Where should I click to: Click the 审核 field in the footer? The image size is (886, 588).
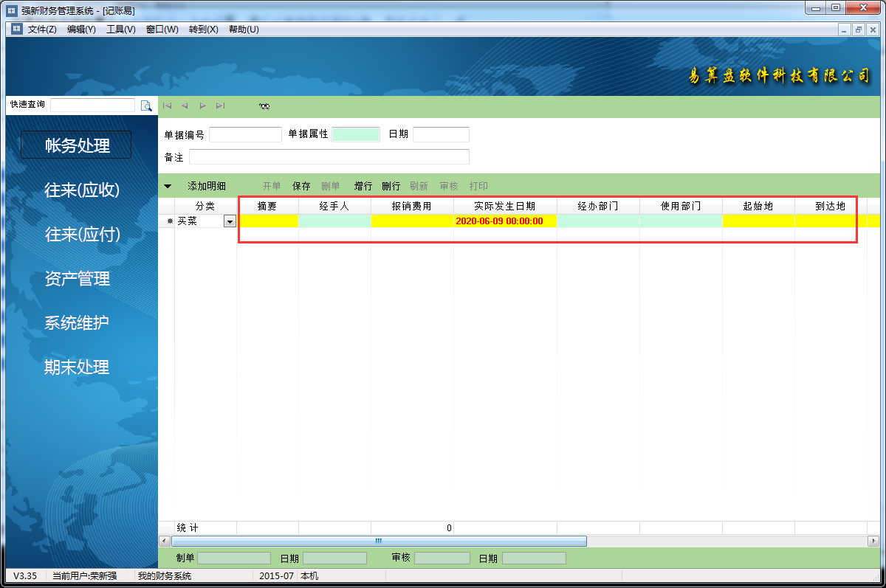[442, 558]
